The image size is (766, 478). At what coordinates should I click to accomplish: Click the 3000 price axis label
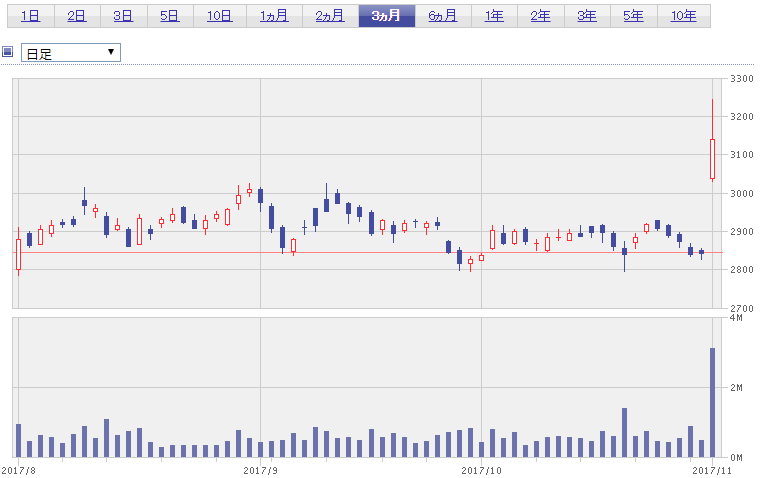coord(742,194)
